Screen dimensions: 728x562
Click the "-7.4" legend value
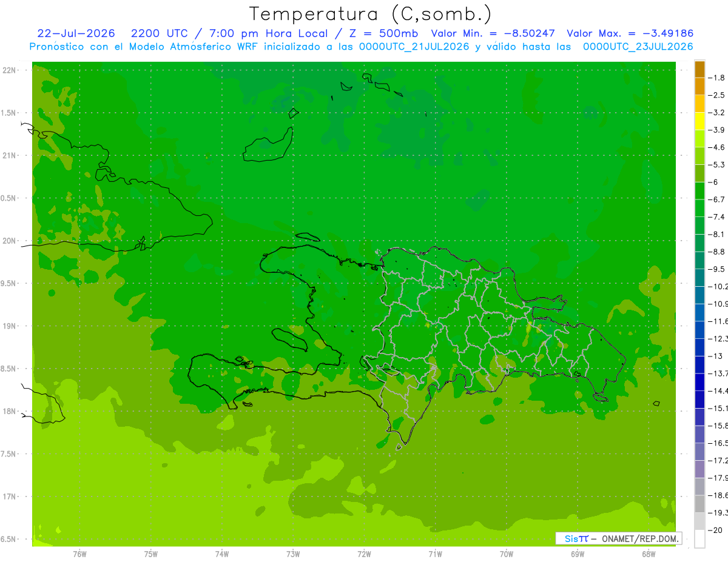coord(716,216)
